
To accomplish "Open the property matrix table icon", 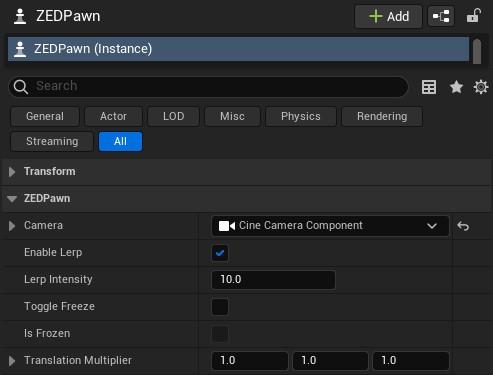I will click(429, 87).
